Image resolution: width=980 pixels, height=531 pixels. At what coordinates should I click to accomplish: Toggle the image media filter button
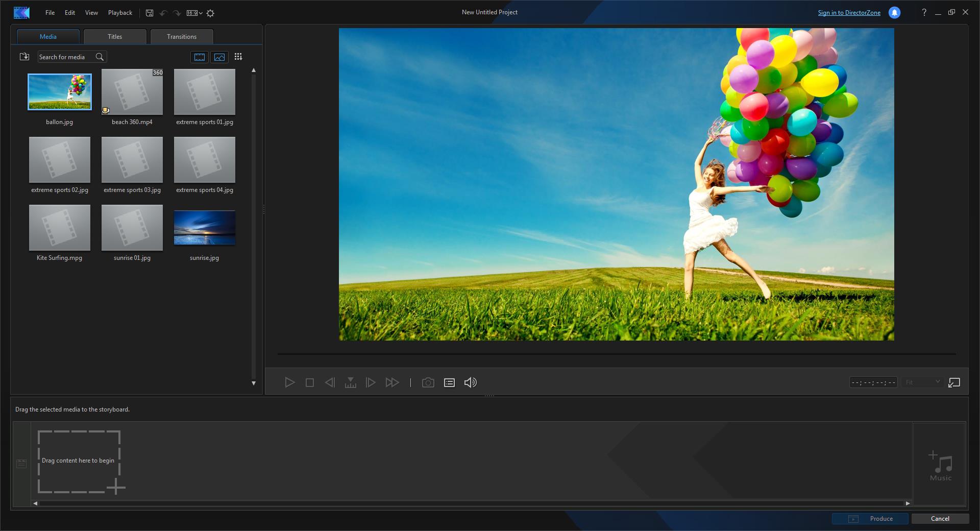tap(219, 57)
